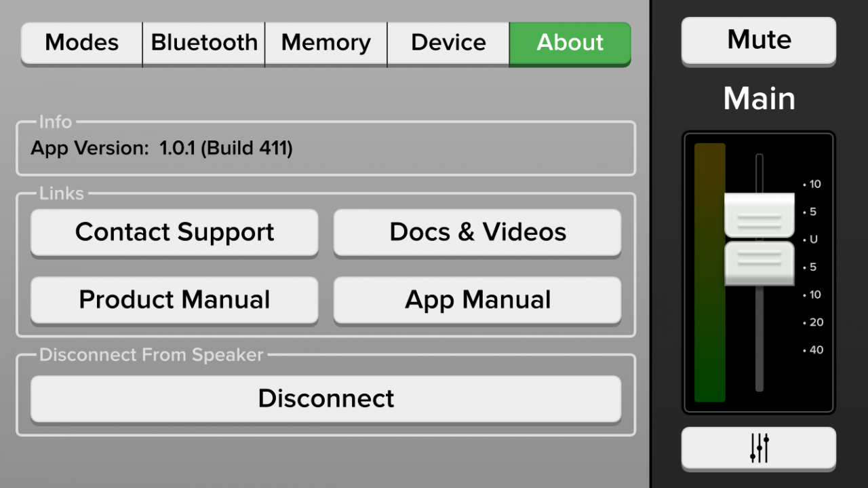Disconnect from the speaker
Image resolution: width=868 pixels, height=488 pixels.
(x=326, y=398)
